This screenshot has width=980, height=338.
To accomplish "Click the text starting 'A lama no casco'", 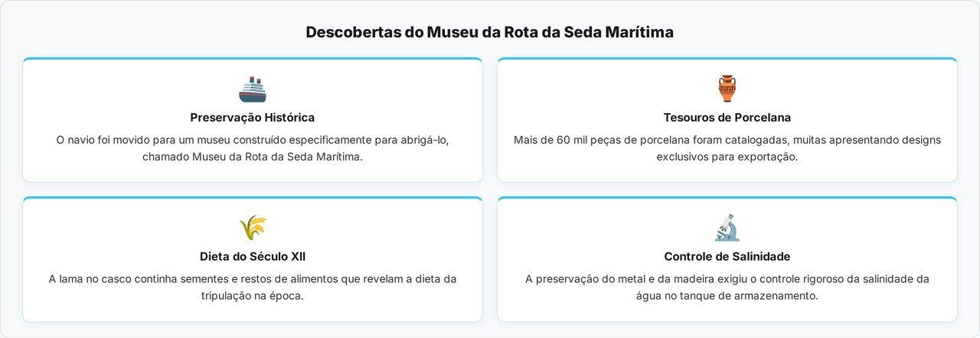I will click(252, 279).
